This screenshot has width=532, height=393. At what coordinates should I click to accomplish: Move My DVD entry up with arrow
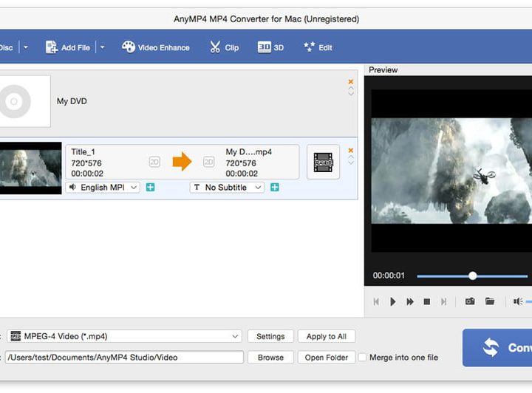click(351, 89)
